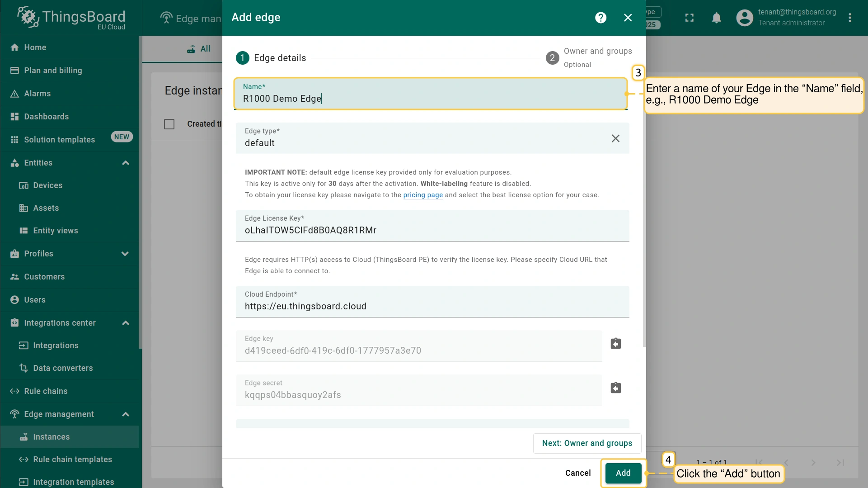
Task: Open the user account avatar icon
Action: point(744,18)
